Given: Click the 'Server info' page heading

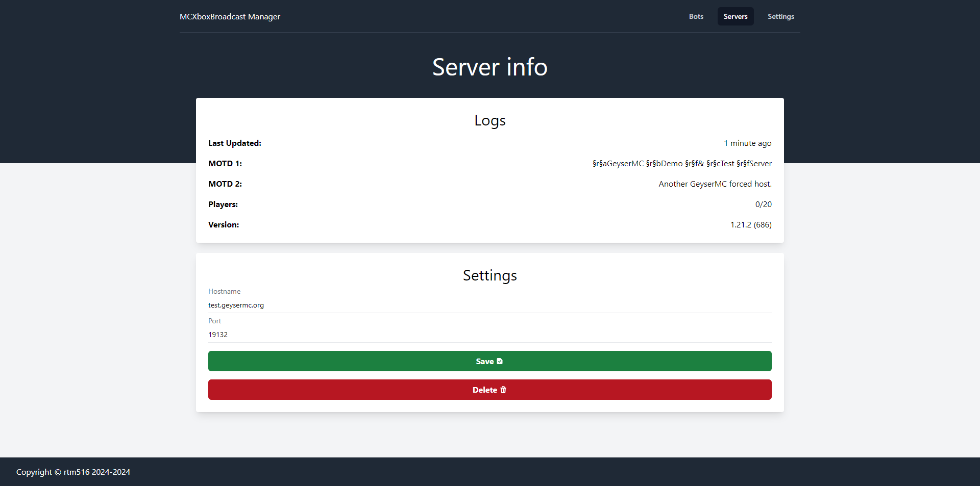Looking at the screenshot, I should (x=490, y=67).
